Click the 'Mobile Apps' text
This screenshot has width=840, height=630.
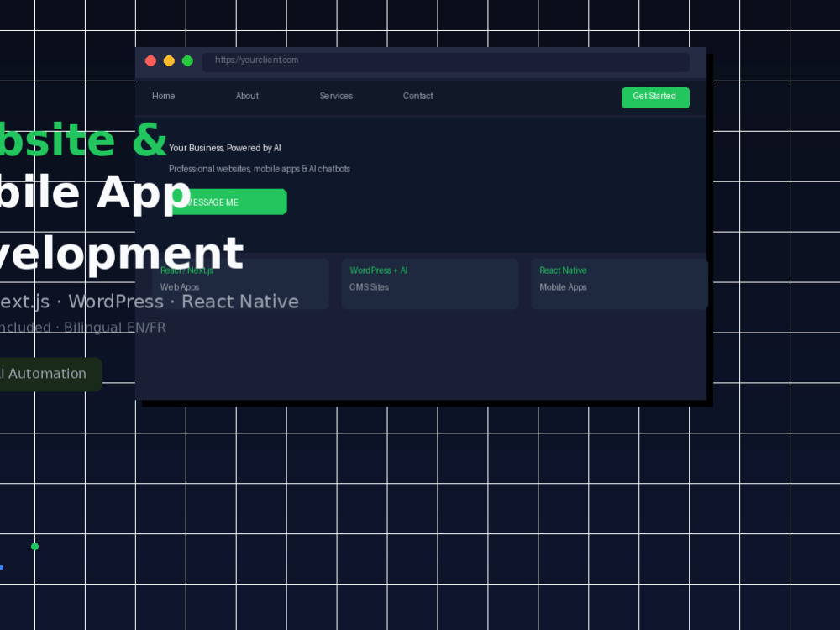click(563, 287)
